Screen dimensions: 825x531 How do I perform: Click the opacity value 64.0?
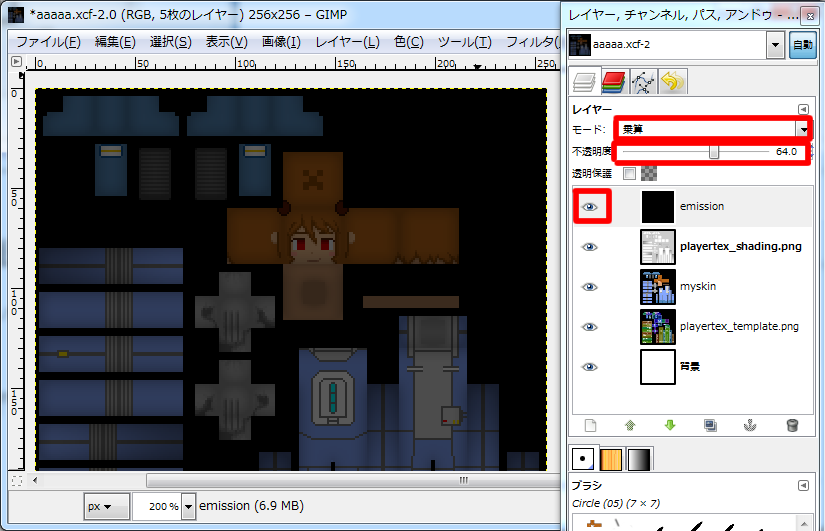click(786, 152)
